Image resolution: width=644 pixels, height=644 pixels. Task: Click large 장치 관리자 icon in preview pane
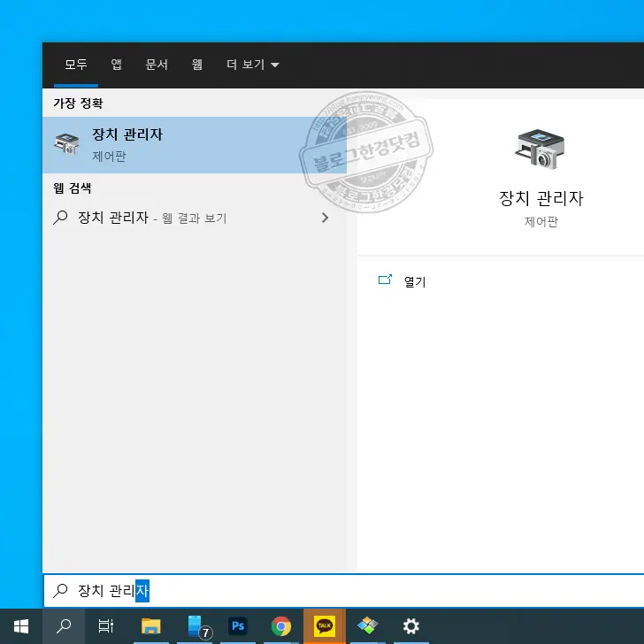click(x=540, y=149)
